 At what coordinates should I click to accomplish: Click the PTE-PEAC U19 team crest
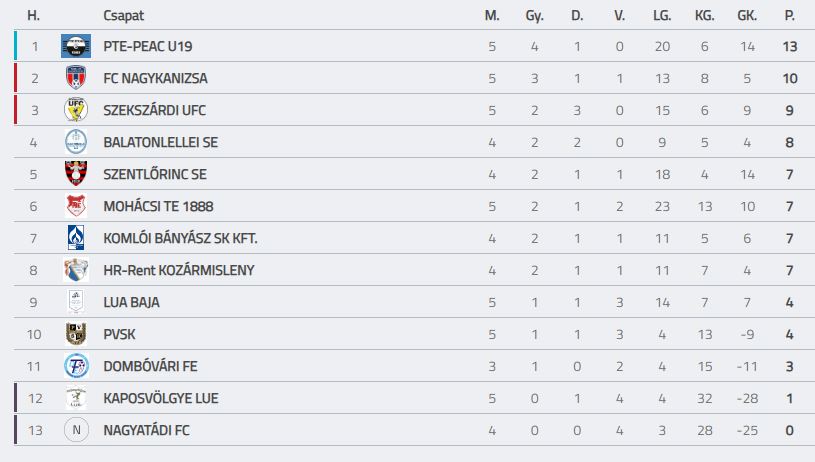pyautogui.click(x=76, y=46)
